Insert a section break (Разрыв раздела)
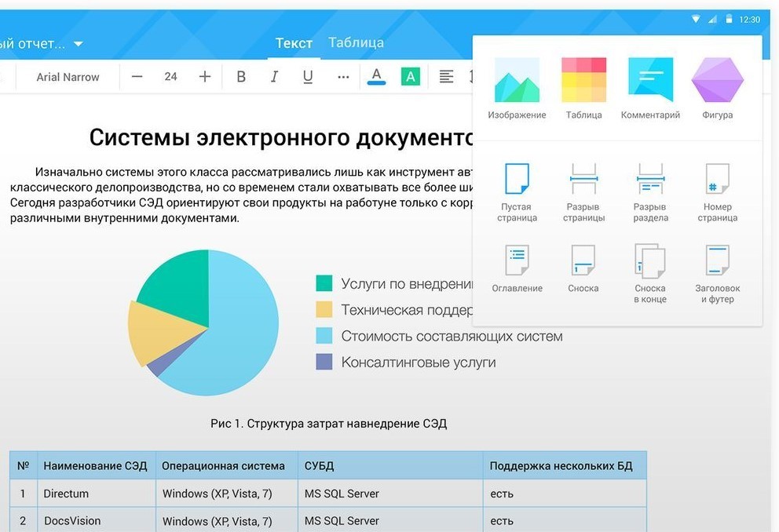Image resolution: width=779 pixels, height=532 pixels. coord(650,180)
